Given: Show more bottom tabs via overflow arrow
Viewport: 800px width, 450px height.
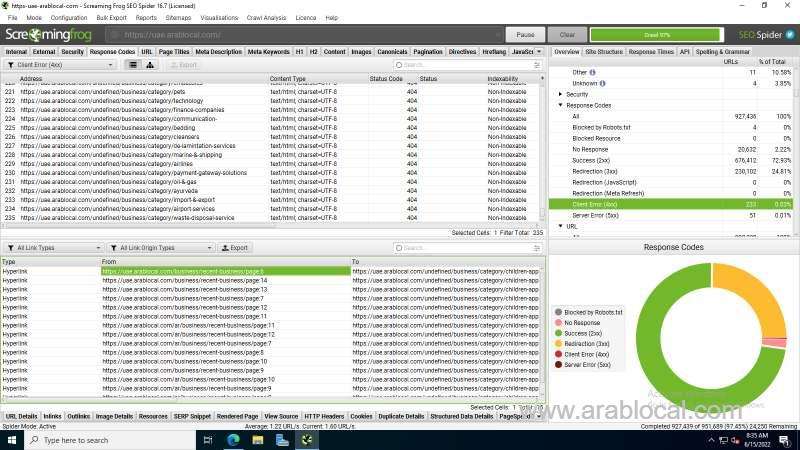Looking at the screenshot, I should pyautogui.click(x=538, y=416).
